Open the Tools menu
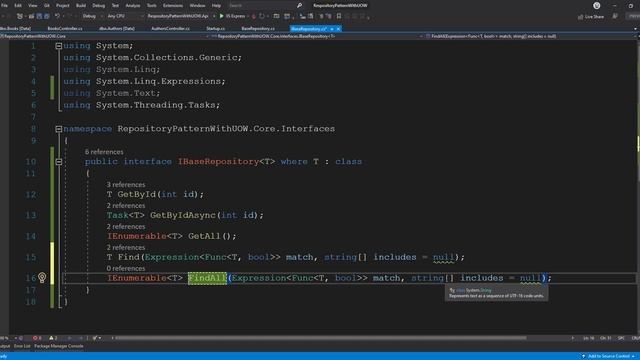Image resolution: width=640 pixels, height=360 pixels. coord(151,5)
